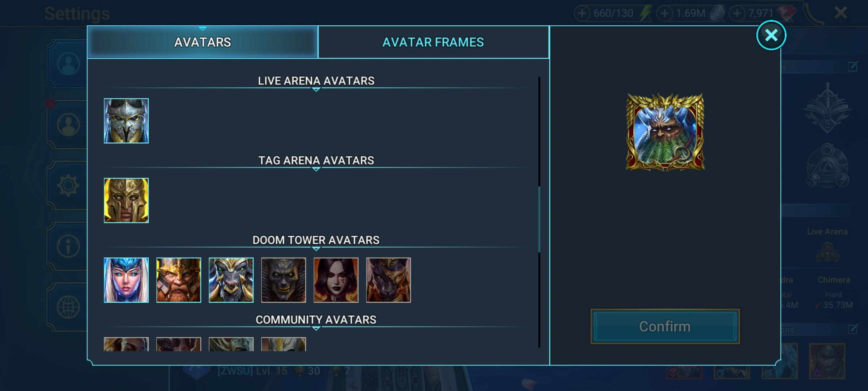Select the red-eyed vampire woman avatar
This screenshot has height=391, width=868.
tap(336, 280)
